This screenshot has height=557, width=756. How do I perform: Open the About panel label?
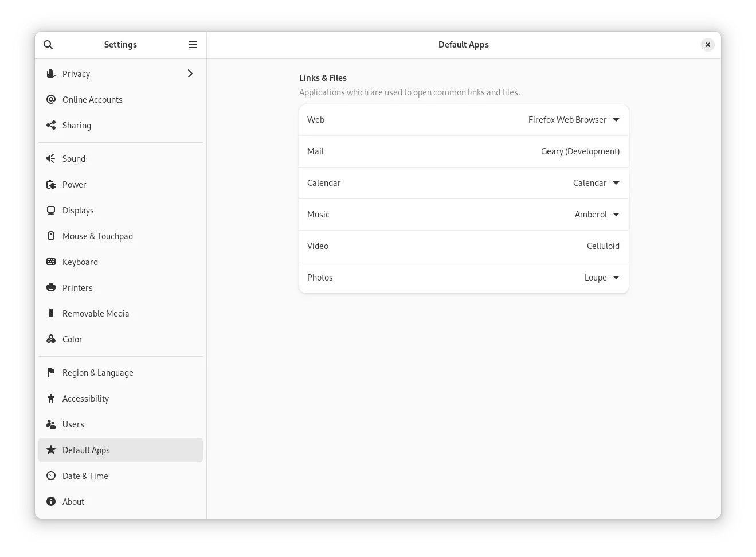coord(73,501)
